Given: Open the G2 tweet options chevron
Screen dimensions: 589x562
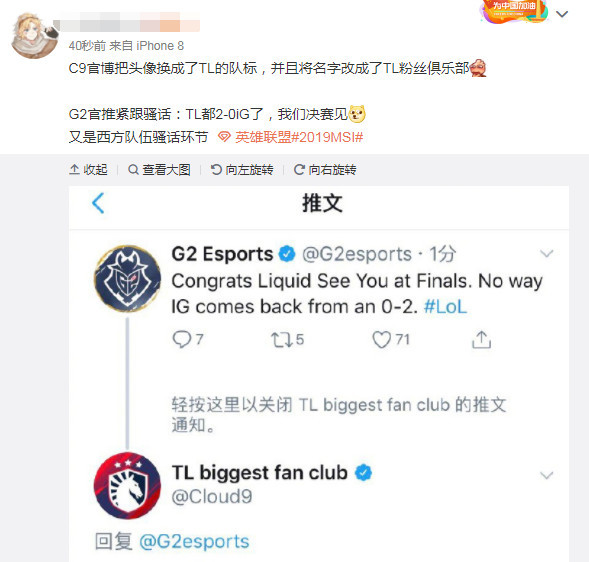Looking at the screenshot, I should pos(547,254).
